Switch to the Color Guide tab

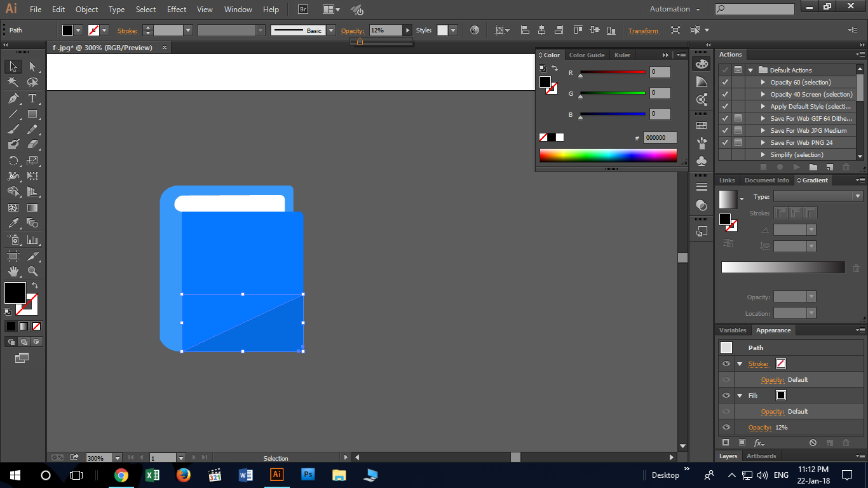point(587,55)
